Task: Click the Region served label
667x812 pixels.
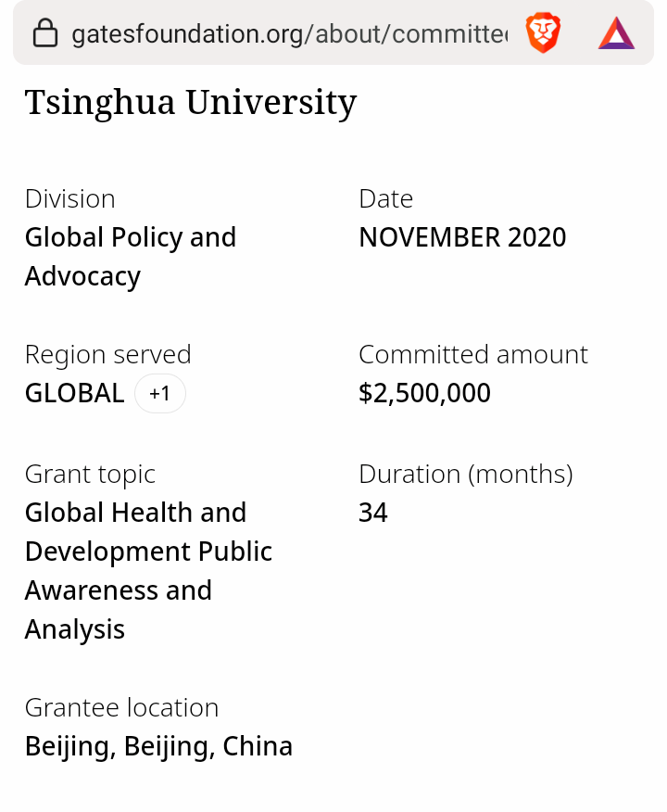Action: click(x=108, y=355)
